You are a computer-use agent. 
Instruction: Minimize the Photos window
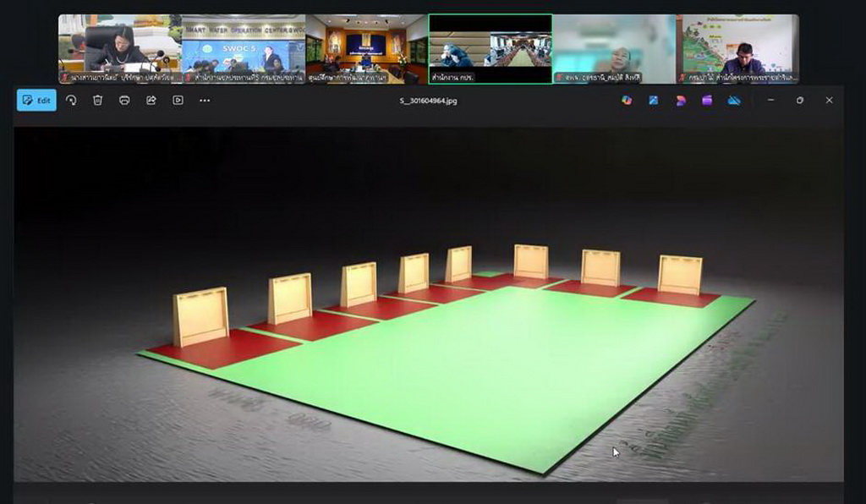pyautogui.click(x=770, y=100)
